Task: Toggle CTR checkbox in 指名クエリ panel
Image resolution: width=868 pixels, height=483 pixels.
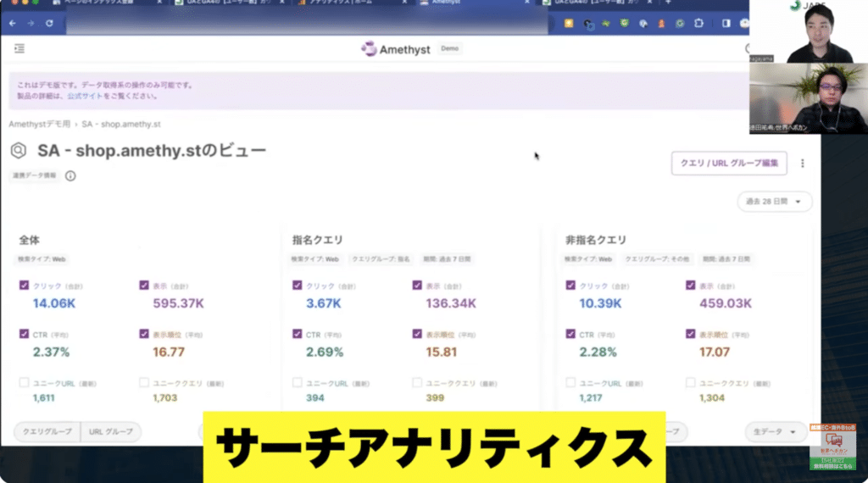Action: pyautogui.click(x=298, y=334)
